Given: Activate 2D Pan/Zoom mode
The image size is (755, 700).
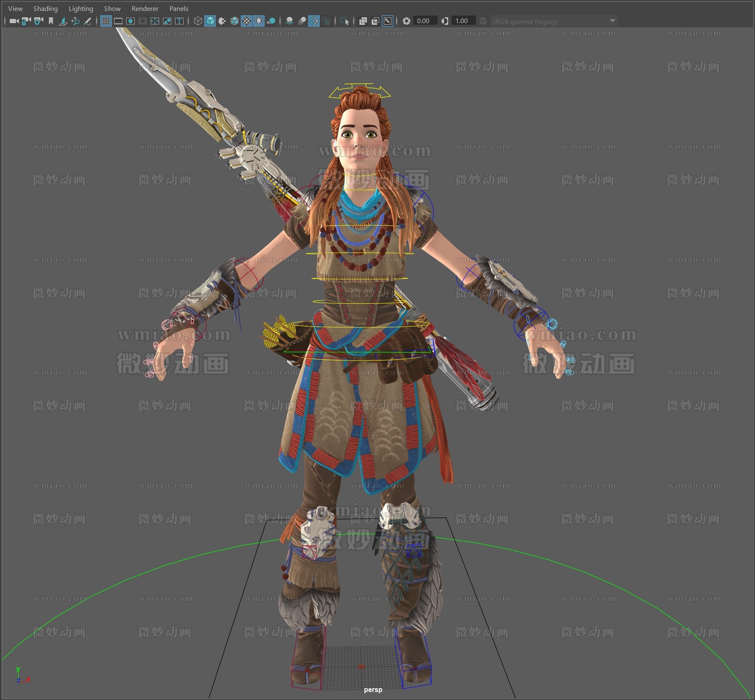Looking at the screenshot, I should tap(75, 21).
